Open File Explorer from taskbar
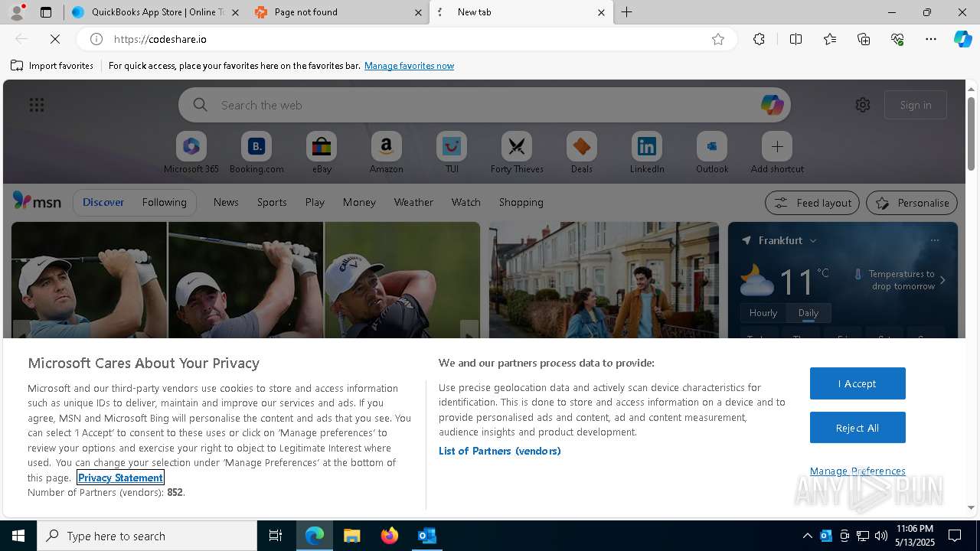The width and height of the screenshot is (980, 551). point(351,536)
